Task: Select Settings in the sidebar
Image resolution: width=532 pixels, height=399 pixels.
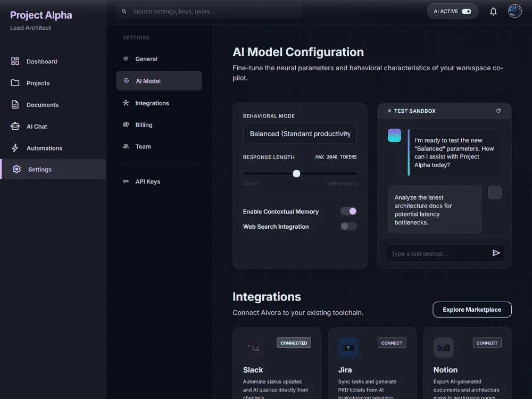Action: pyautogui.click(x=53, y=169)
